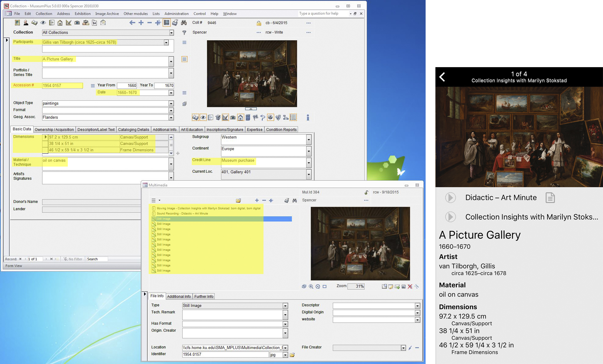Click the padlock icon next to Coll # 9446
This screenshot has width=603, height=364.
coord(259,23)
